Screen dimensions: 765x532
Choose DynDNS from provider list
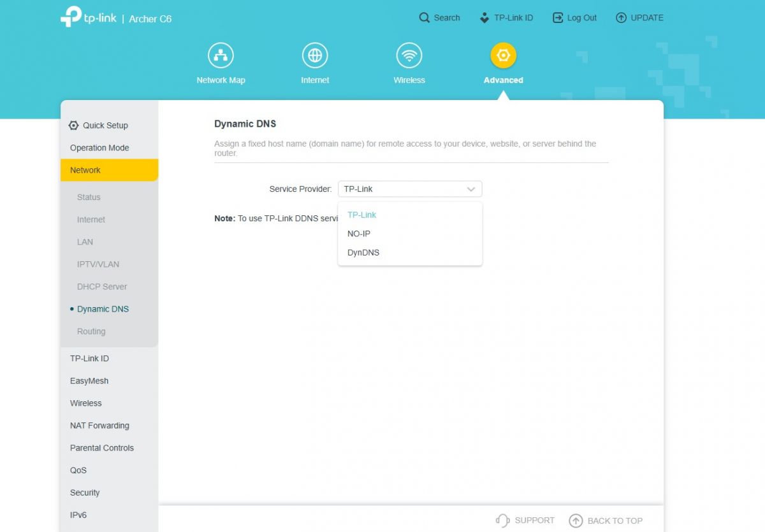pos(410,253)
